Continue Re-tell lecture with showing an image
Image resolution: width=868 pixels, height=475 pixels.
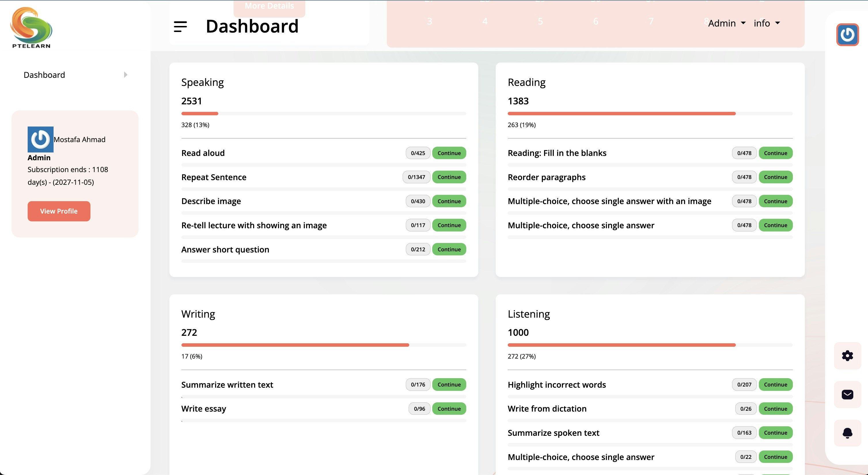(449, 225)
